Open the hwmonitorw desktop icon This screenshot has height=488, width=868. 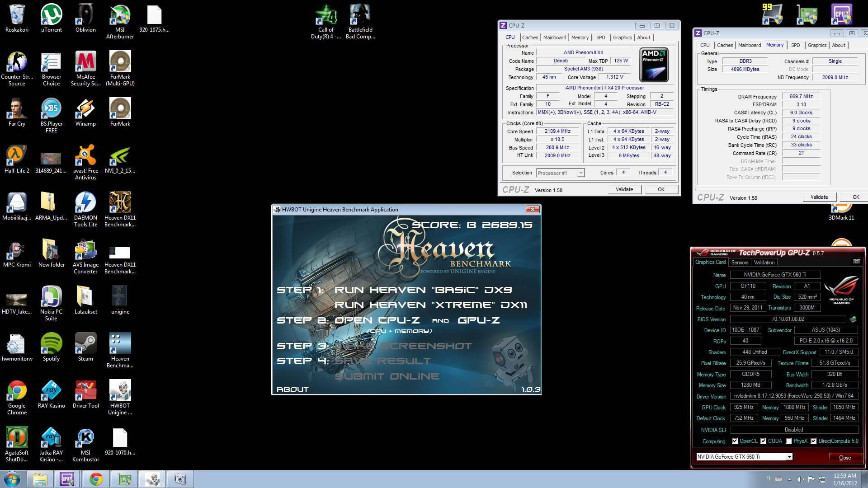17,347
